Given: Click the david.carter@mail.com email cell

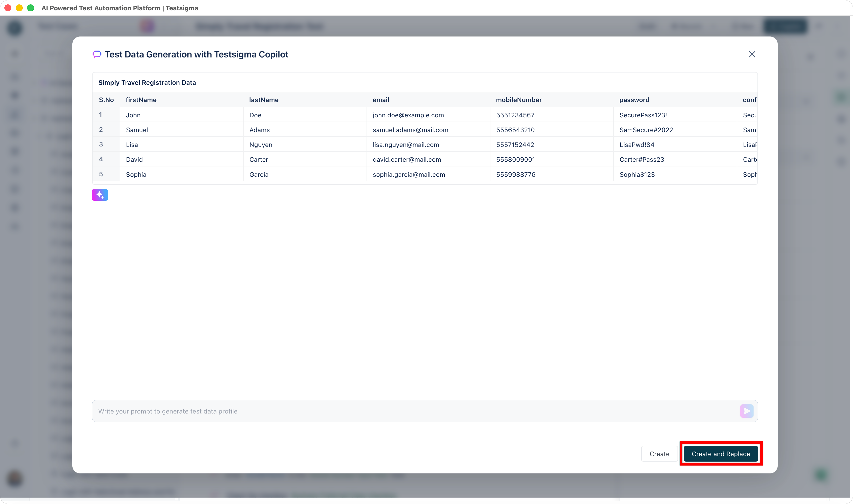Looking at the screenshot, I should click(428, 159).
